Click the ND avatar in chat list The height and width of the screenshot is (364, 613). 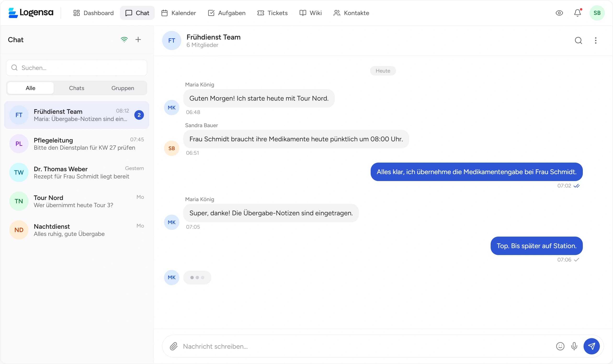point(19,230)
